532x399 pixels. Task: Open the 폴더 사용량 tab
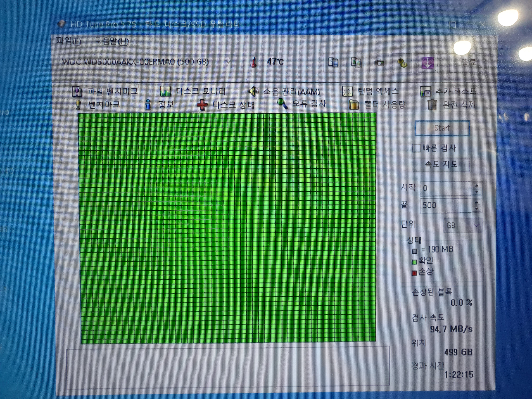pyautogui.click(x=377, y=105)
